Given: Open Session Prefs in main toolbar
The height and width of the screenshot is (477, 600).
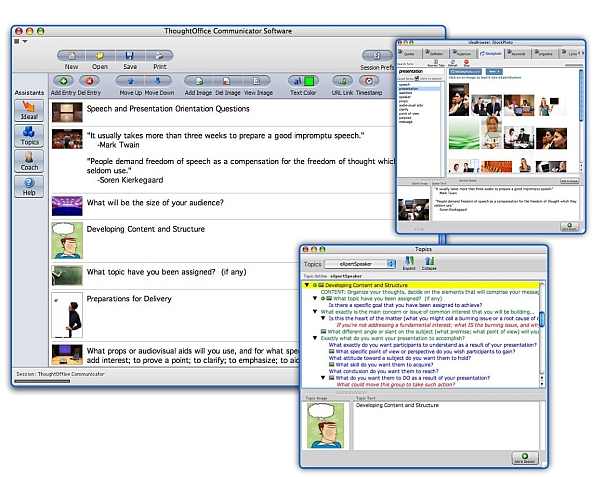Looking at the screenshot, I should (x=377, y=56).
